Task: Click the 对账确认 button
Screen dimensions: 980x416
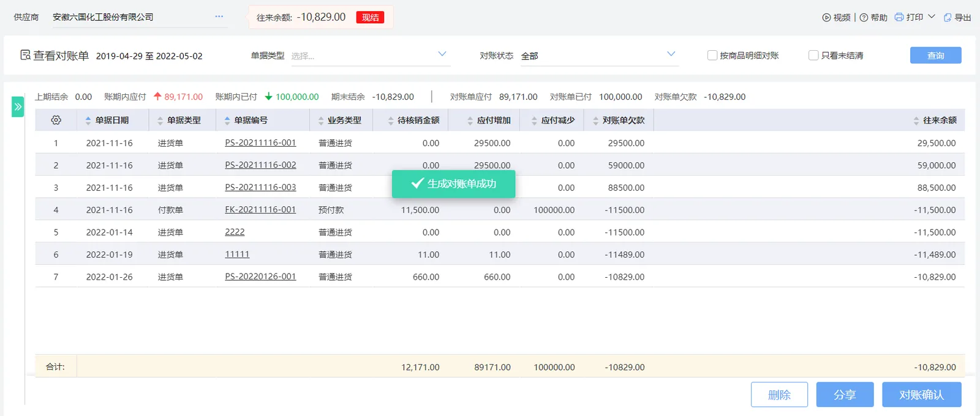Action: click(x=921, y=395)
